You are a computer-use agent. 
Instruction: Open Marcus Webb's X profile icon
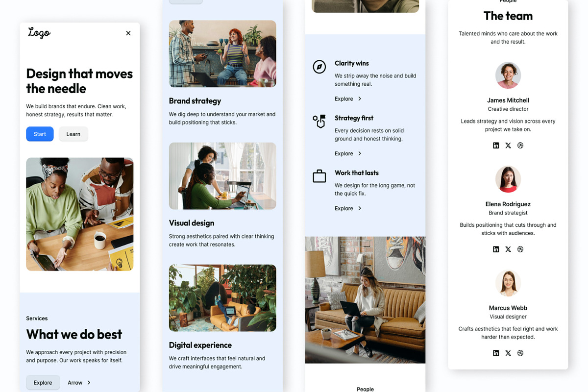click(x=508, y=353)
